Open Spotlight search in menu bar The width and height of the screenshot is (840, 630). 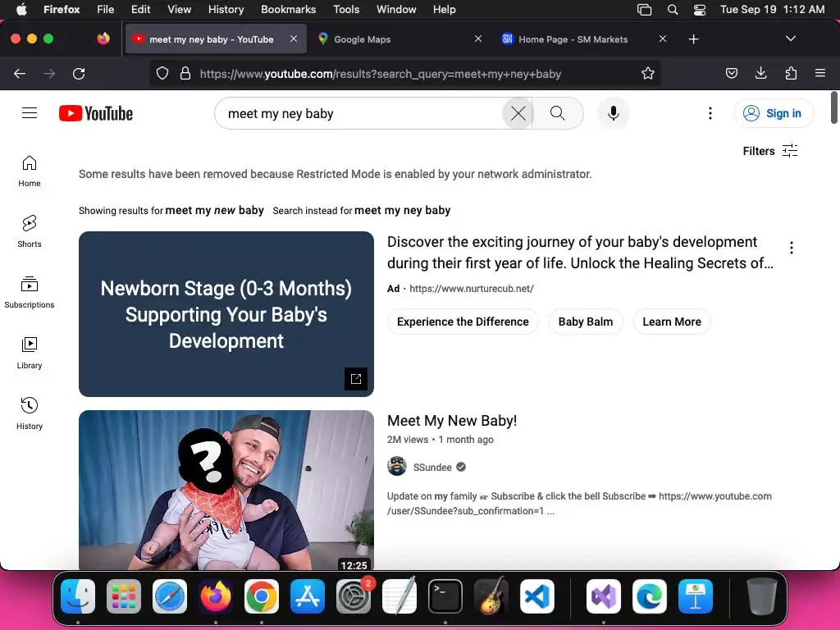pyautogui.click(x=673, y=9)
